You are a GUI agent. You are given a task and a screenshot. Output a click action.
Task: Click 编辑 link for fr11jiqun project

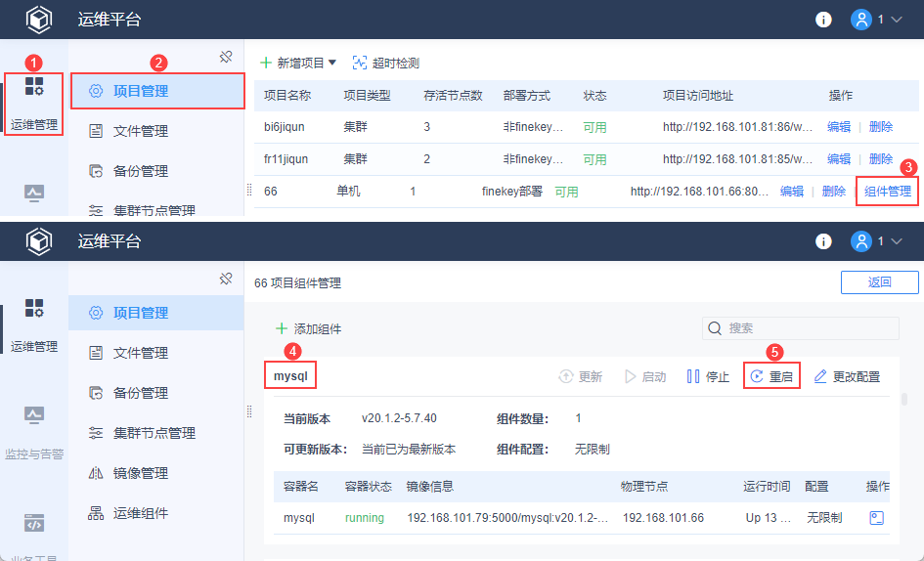(x=839, y=159)
